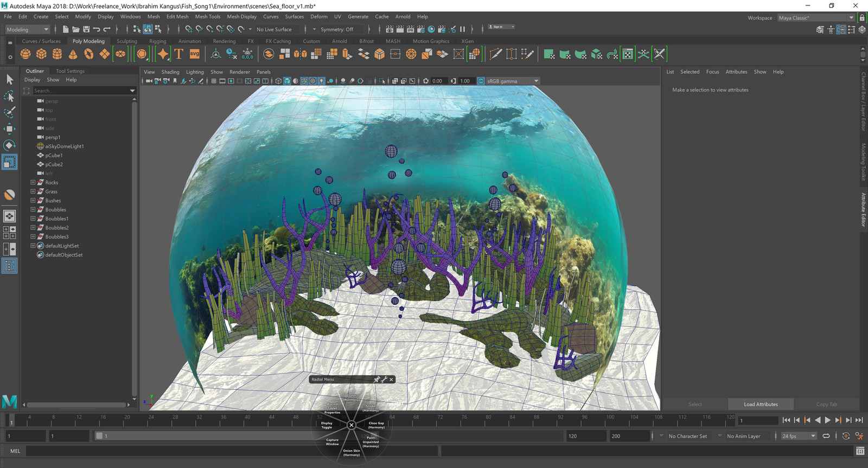Open the UV Editor shelf icon

pyautogui.click(x=628, y=54)
